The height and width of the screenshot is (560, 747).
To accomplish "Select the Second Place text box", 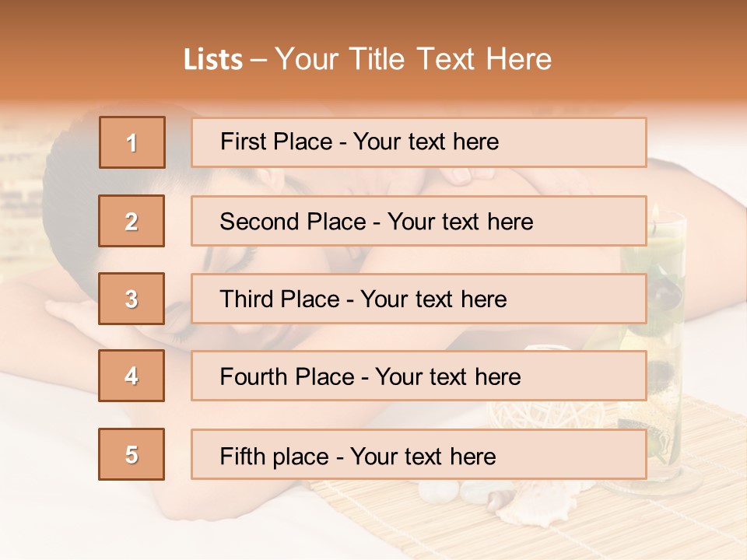I will pyautogui.click(x=419, y=221).
